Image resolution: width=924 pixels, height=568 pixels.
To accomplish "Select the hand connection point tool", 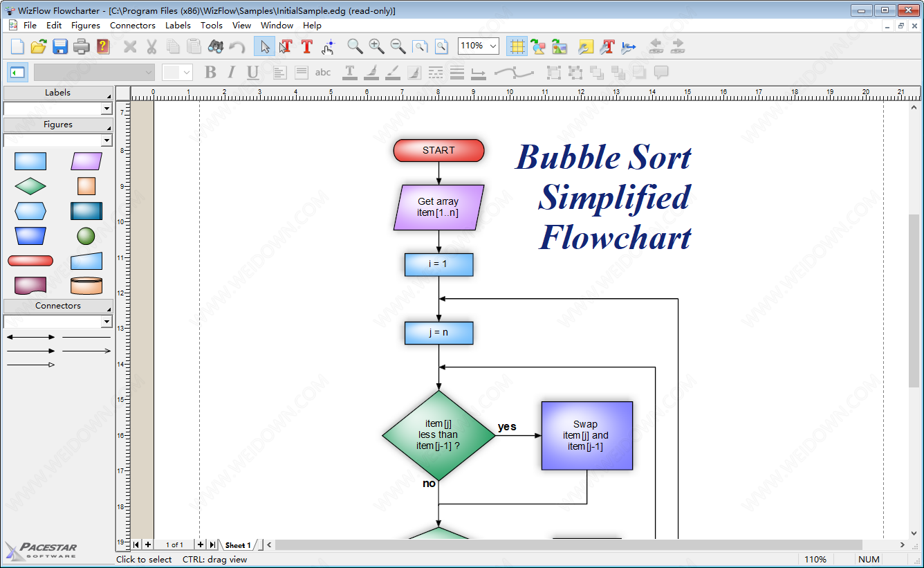I will tap(329, 46).
